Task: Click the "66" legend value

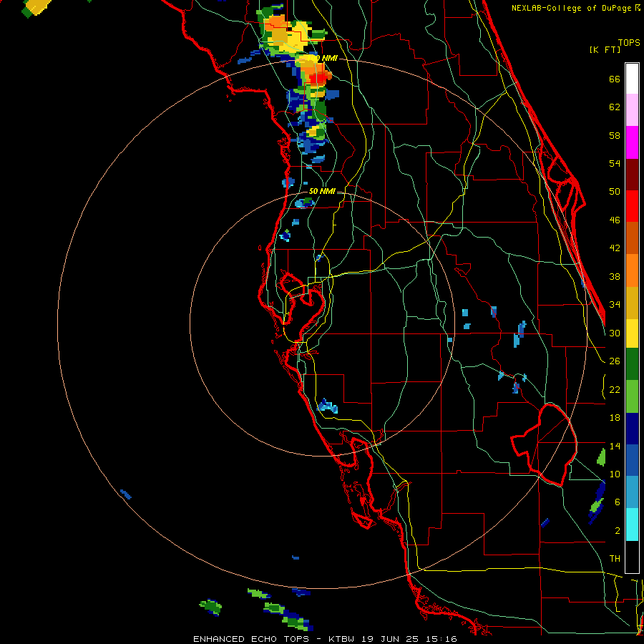Action: pos(615,79)
